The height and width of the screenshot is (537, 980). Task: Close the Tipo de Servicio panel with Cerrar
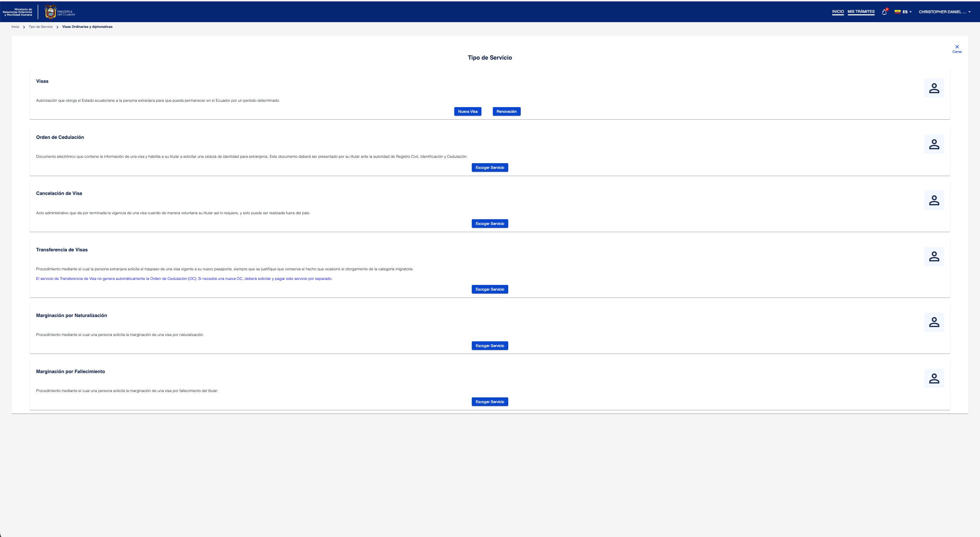point(957,49)
